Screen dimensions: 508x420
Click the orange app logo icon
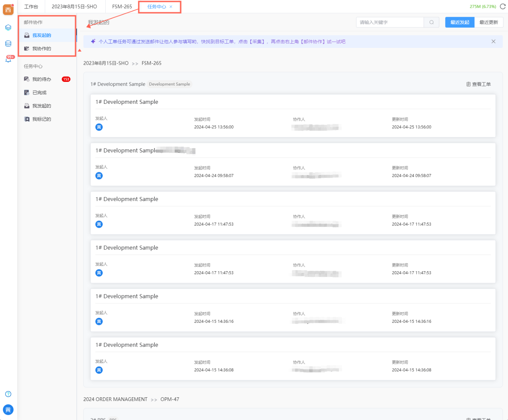tap(8, 10)
